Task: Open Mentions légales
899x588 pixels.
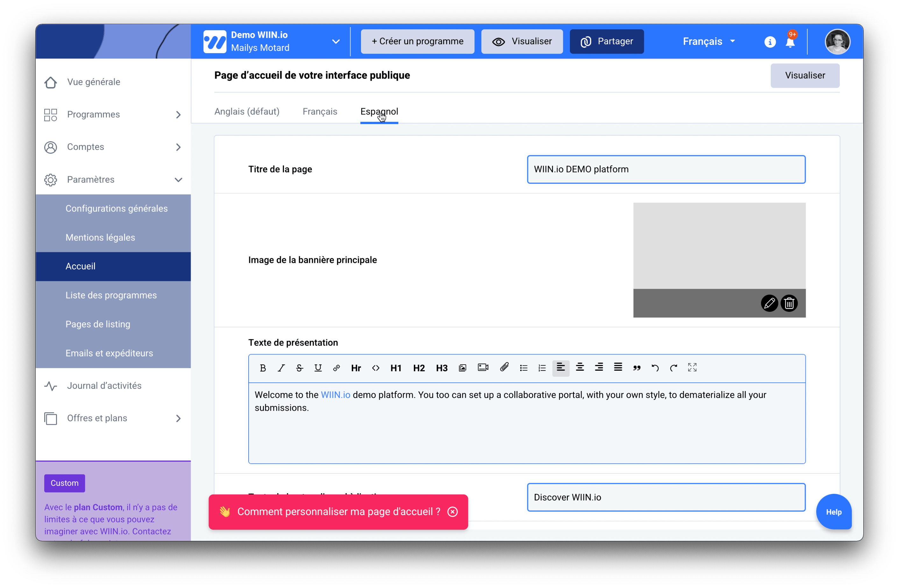Action: [x=113, y=238]
